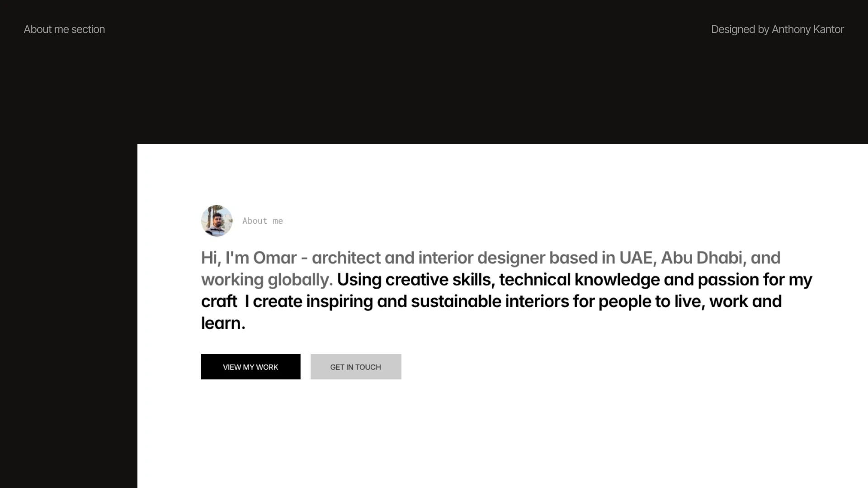Click the words "technical knowledge"

(x=580, y=280)
